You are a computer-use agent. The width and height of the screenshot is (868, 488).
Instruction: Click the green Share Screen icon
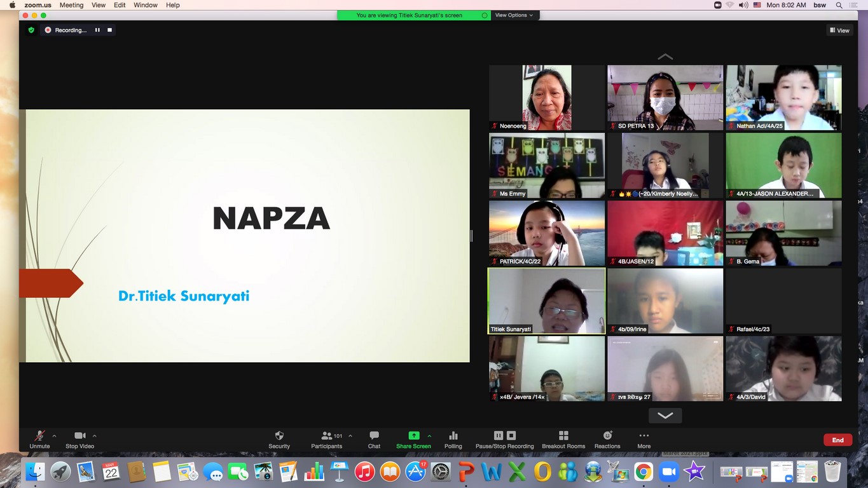[413, 436]
